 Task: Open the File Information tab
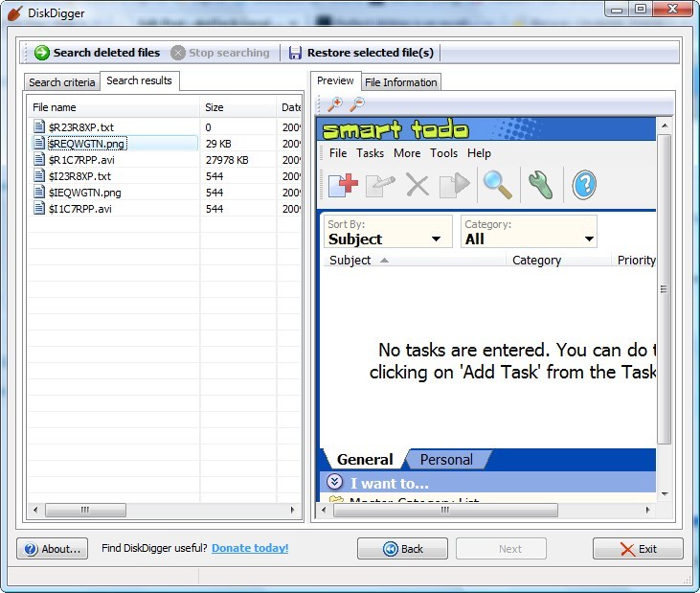401,82
